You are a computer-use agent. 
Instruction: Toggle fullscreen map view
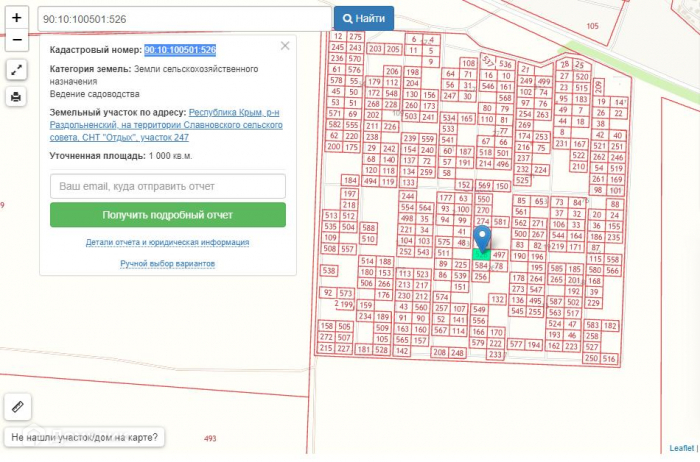pyautogui.click(x=16, y=70)
